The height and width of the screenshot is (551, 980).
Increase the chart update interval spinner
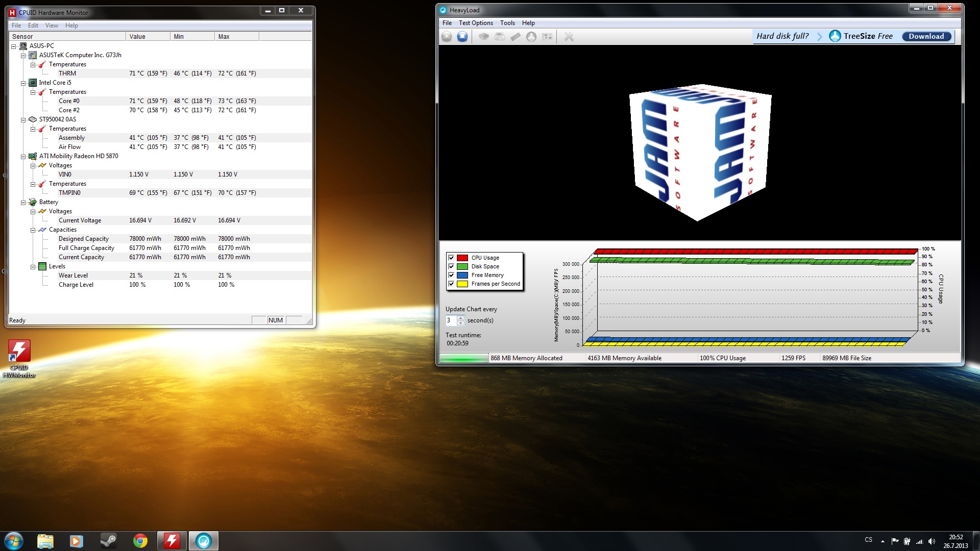point(460,318)
